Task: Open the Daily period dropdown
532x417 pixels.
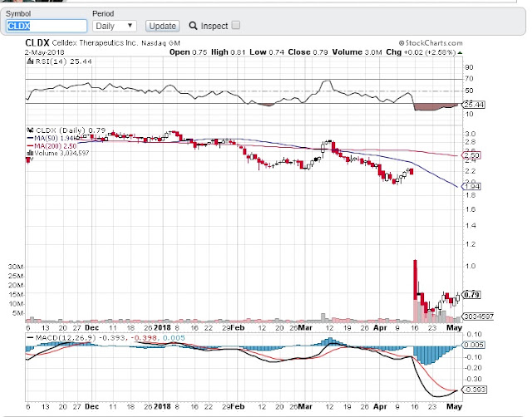Action: [x=115, y=26]
